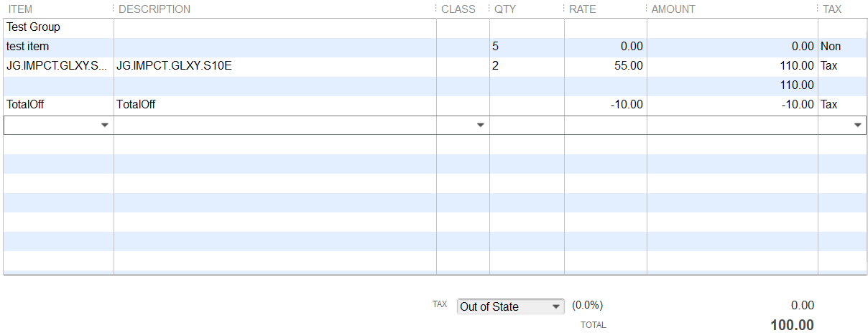This screenshot has width=868, height=333.
Task: Click the TotalOff description cell
Action: click(x=275, y=105)
